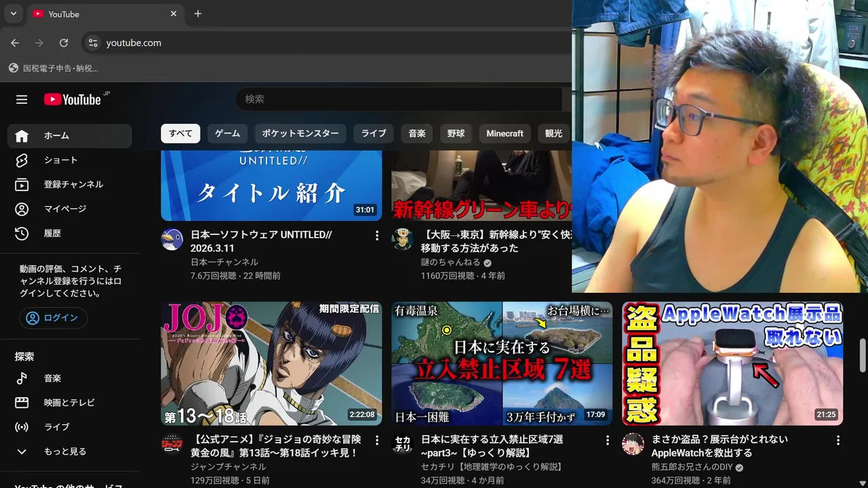Open the 【大阪→東京】新幹線より video title

pyautogui.click(x=496, y=241)
